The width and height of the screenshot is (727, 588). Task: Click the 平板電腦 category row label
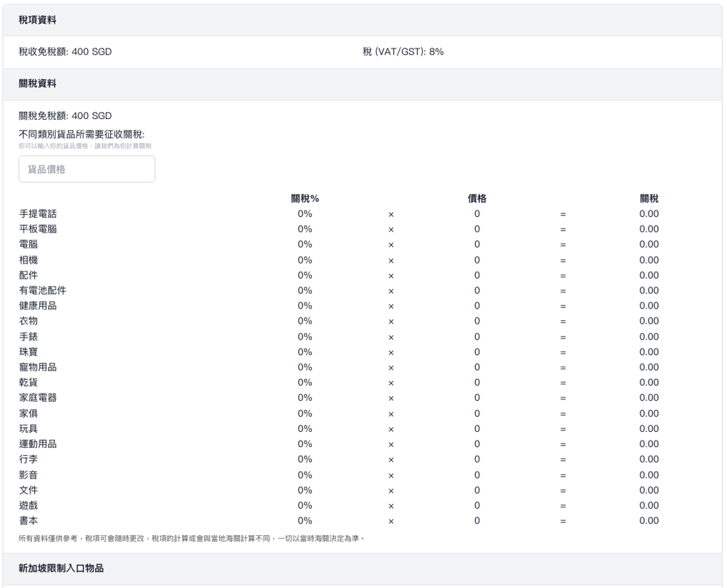(38, 229)
